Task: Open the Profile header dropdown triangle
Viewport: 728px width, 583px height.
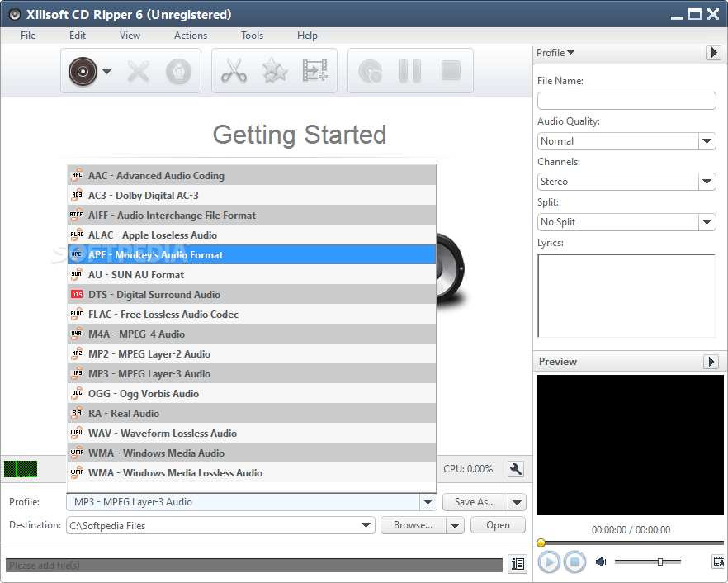Action: tap(570, 53)
